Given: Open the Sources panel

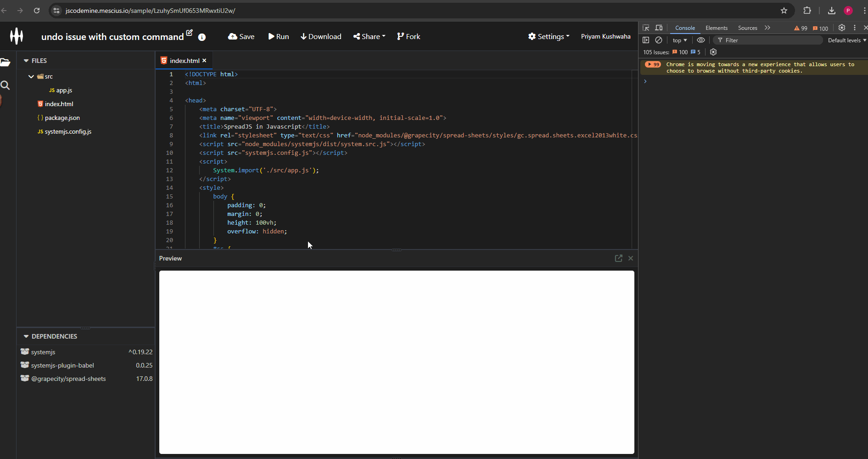Looking at the screenshot, I should [747, 28].
